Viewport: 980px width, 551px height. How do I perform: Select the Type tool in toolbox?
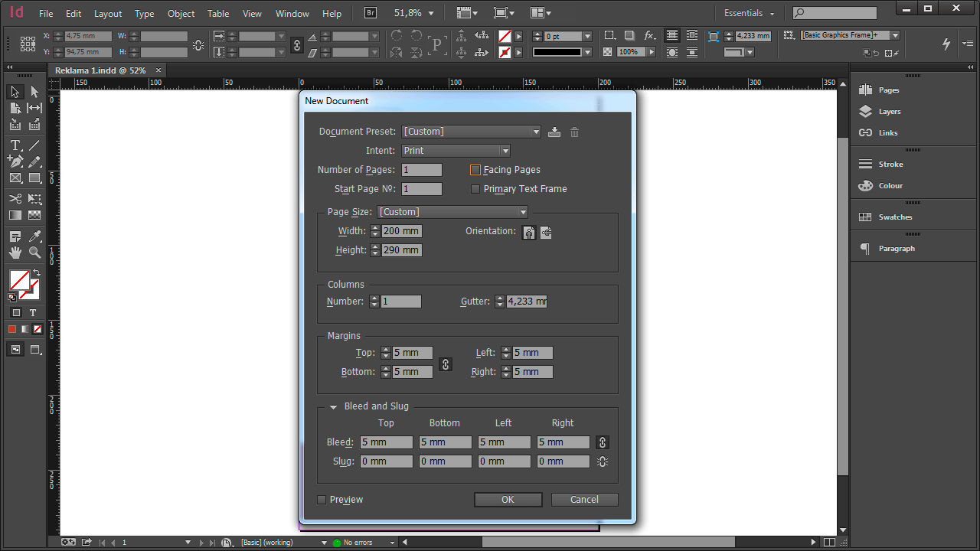(x=15, y=145)
